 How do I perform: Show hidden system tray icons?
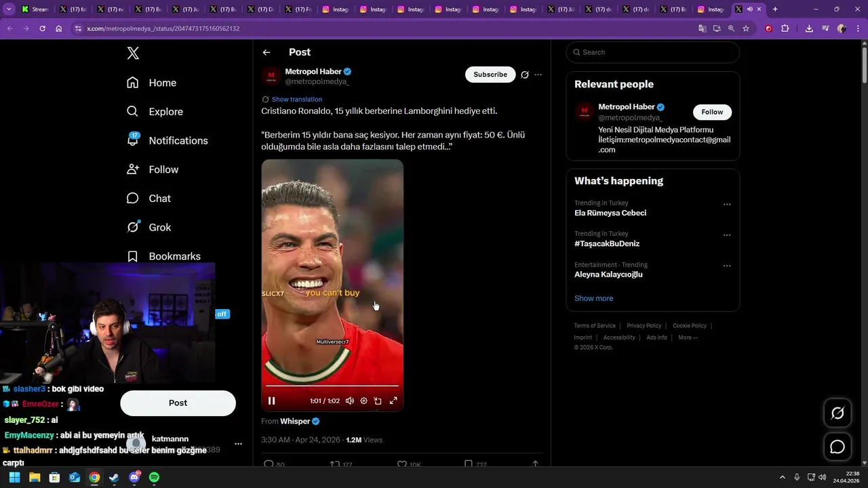(782, 477)
